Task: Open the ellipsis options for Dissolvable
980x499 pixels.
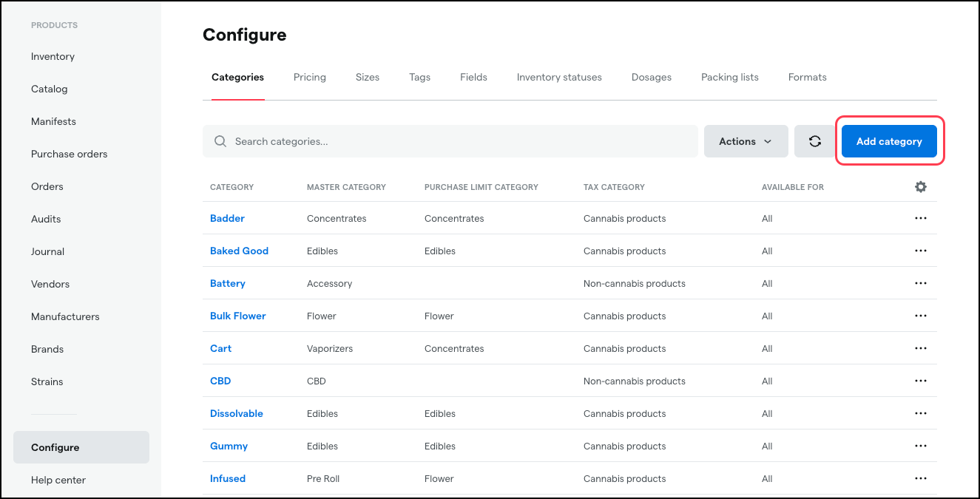Action: click(920, 413)
